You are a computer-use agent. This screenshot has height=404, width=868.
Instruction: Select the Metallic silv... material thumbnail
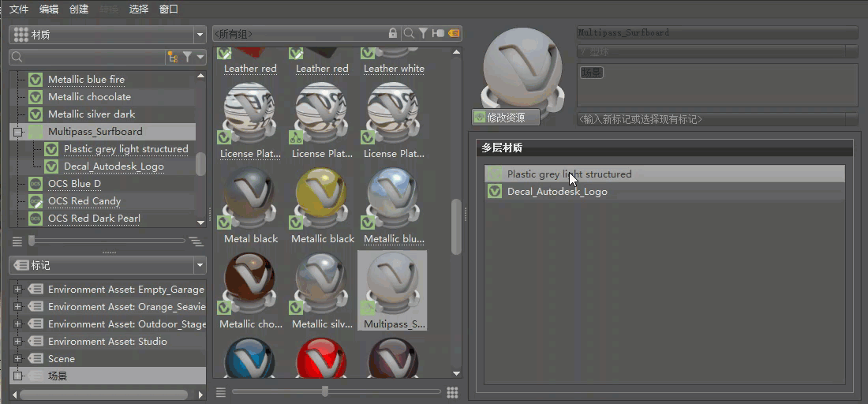[x=320, y=284]
